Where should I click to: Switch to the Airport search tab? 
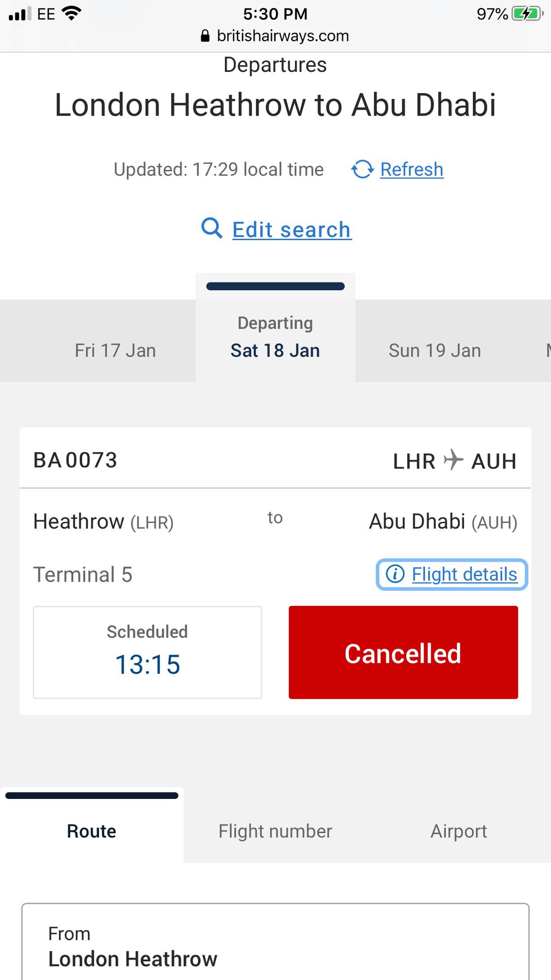[x=459, y=831]
